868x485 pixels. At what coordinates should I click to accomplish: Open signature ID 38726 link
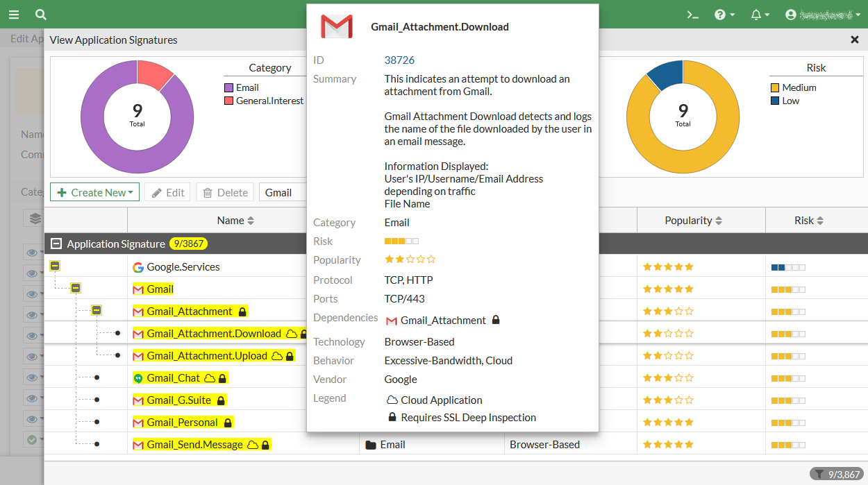pyautogui.click(x=399, y=60)
